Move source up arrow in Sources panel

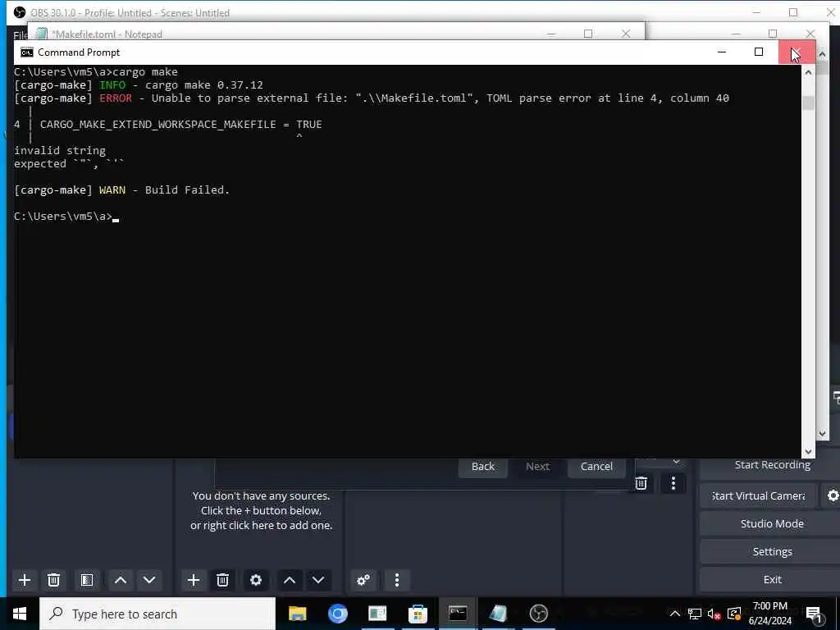(x=290, y=580)
